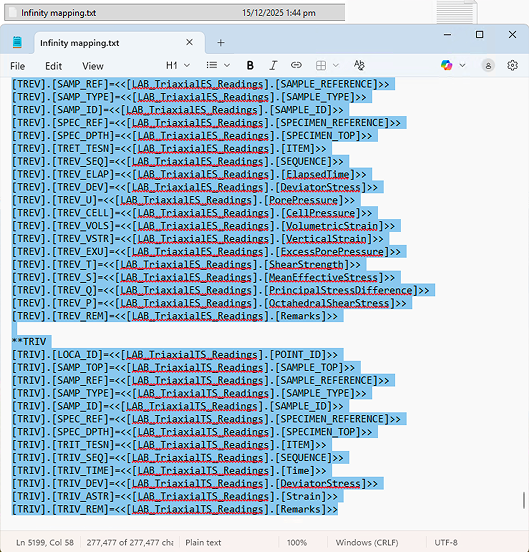
Task: Click the 100% zoom level in status bar
Action: [x=297, y=542]
